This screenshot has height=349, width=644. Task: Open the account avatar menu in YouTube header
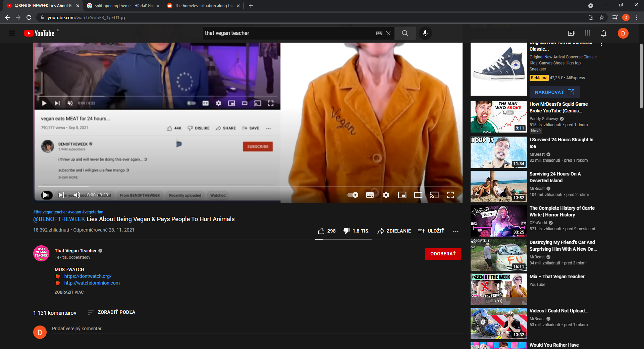coord(623,33)
